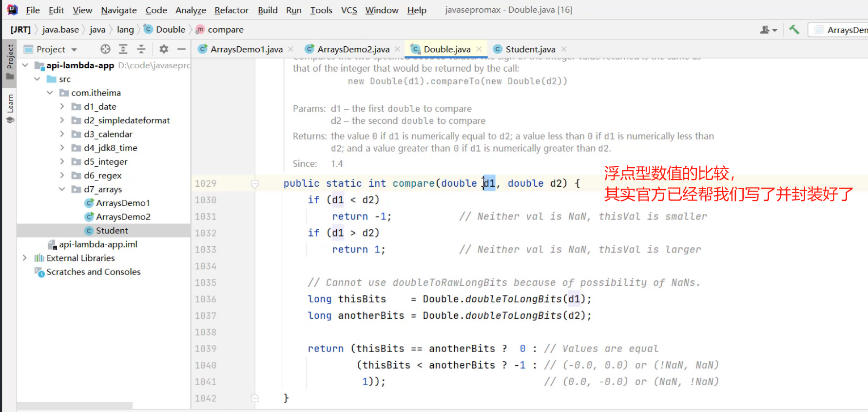Click fold end marker at line 1042
This screenshot has width=868, height=412.
pos(254,398)
